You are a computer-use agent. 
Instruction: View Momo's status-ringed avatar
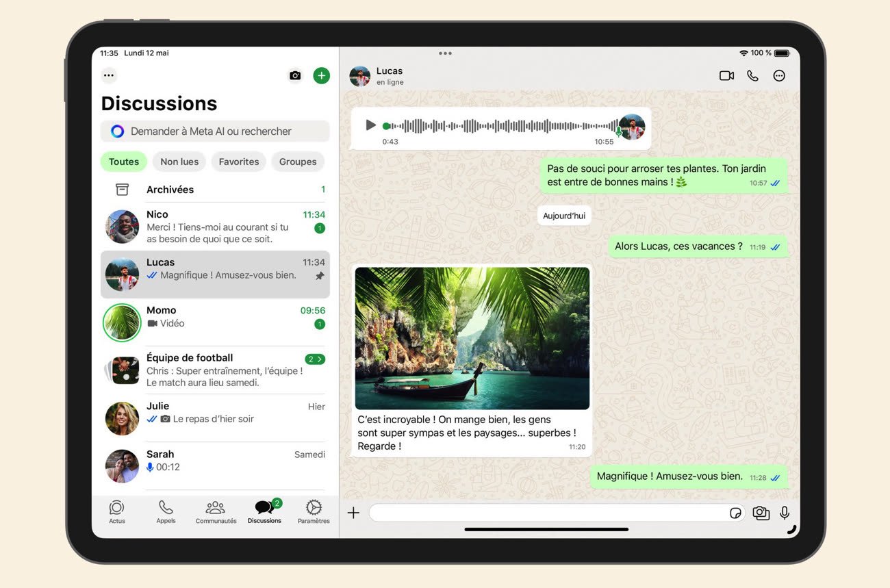pos(122,322)
